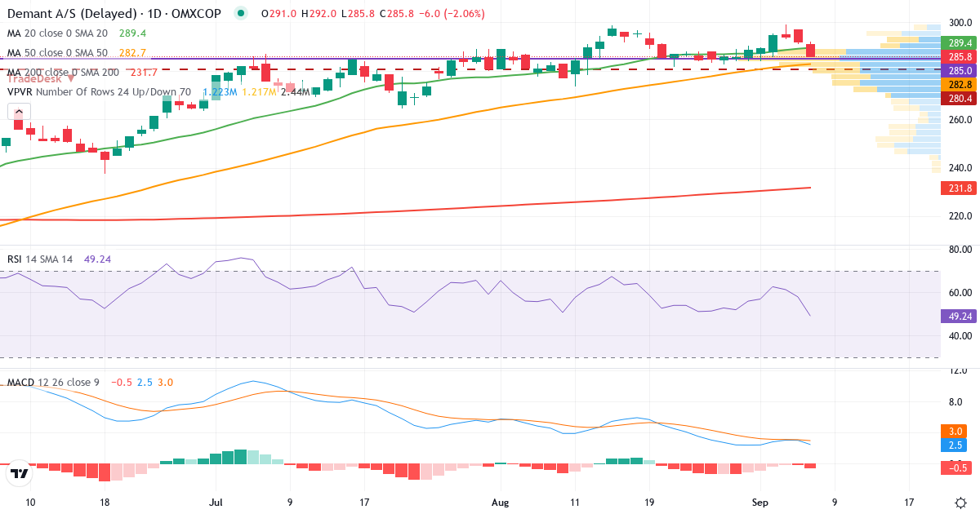The width and height of the screenshot is (980, 514).
Task: Click the 231.8 red MA 200 label
Action: coord(959,188)
